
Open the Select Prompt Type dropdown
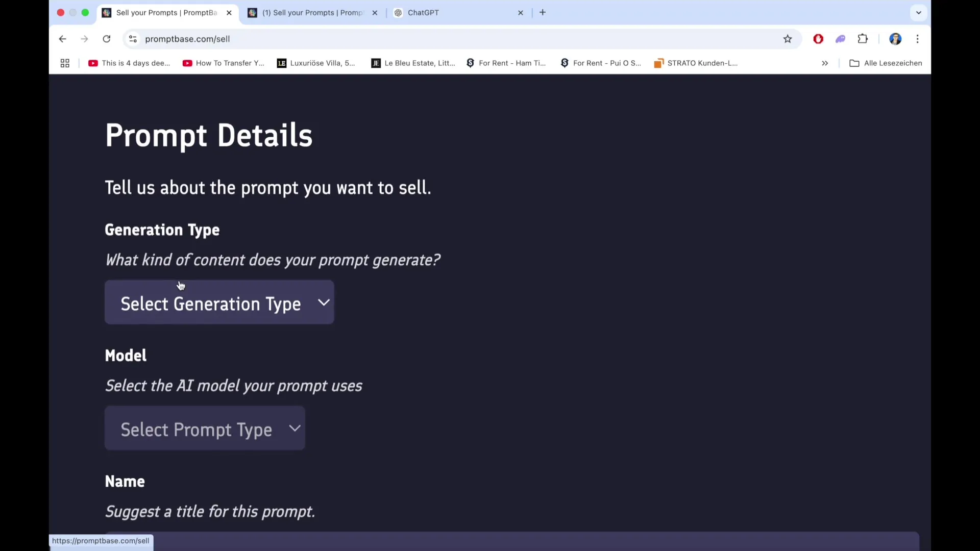coord(204,429)
